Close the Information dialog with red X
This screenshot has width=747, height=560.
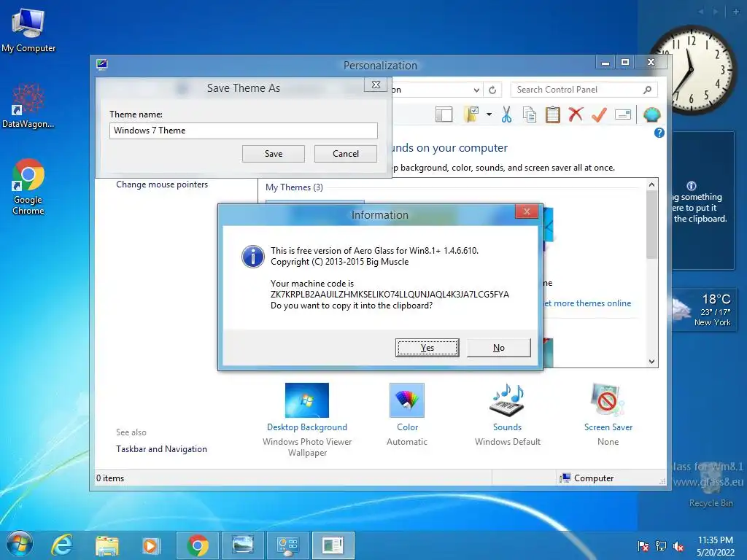tap(527, 211)
